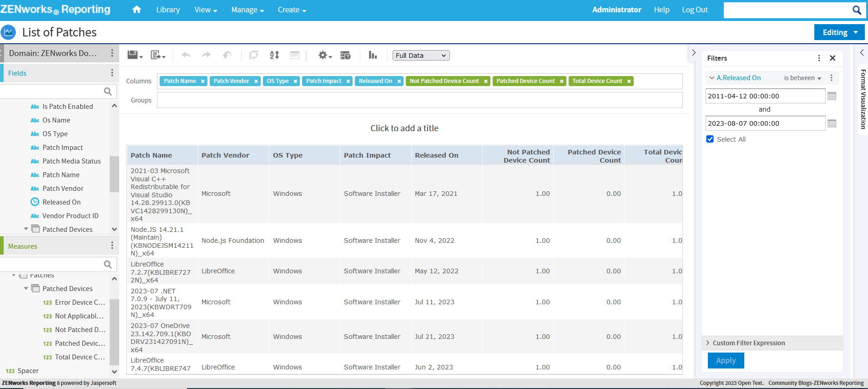Click the Sort toolbar icon
868x389 pixels.
tap(274, 55)
